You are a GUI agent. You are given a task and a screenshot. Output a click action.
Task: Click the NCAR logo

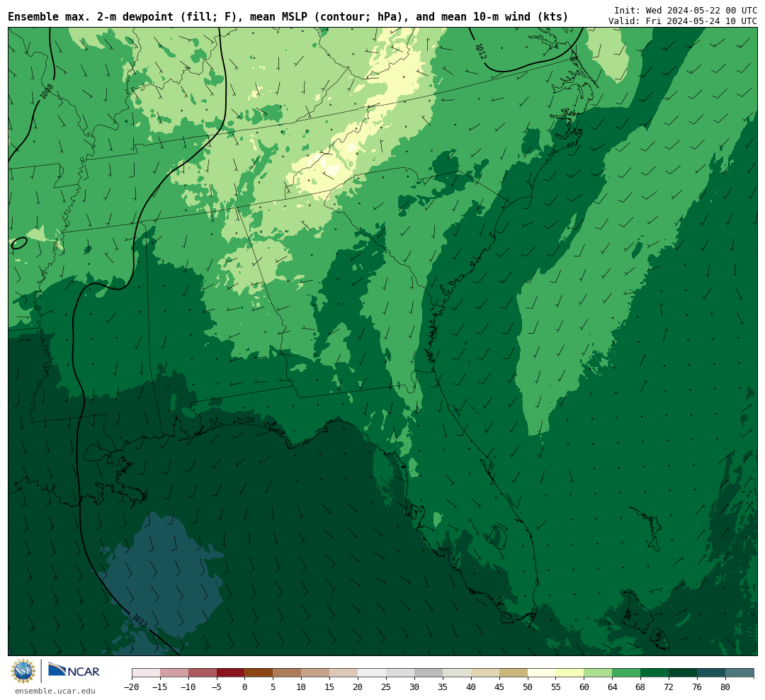click(74, 671)
